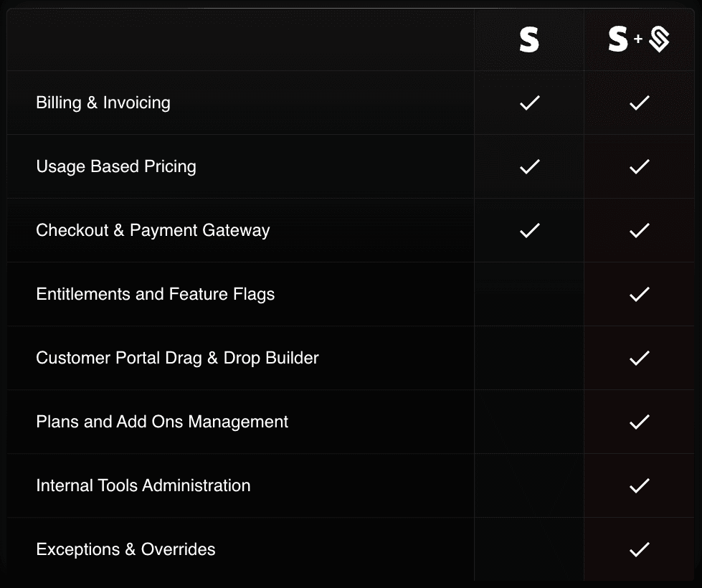Click combined column checkmark for Checkout & Payment Gateway
This screenshot has height=588, width=702.
[x=639, y=230]
